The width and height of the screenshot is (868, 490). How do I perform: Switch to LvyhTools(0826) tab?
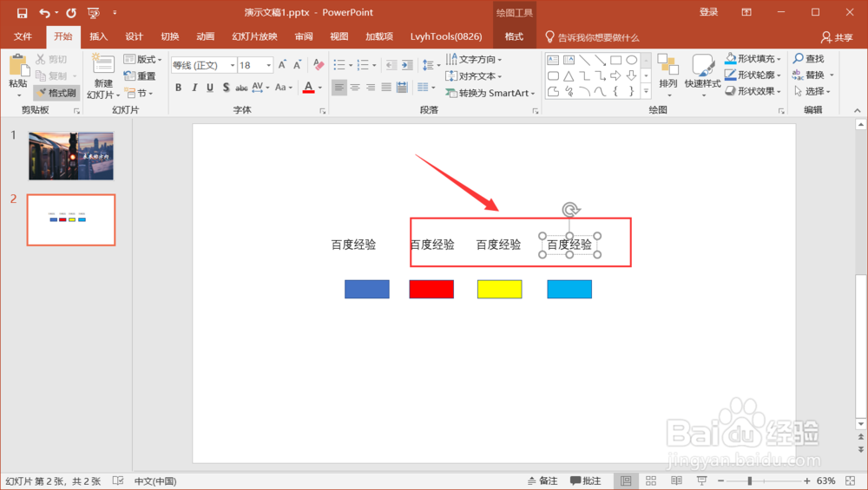tap(446, 36)
